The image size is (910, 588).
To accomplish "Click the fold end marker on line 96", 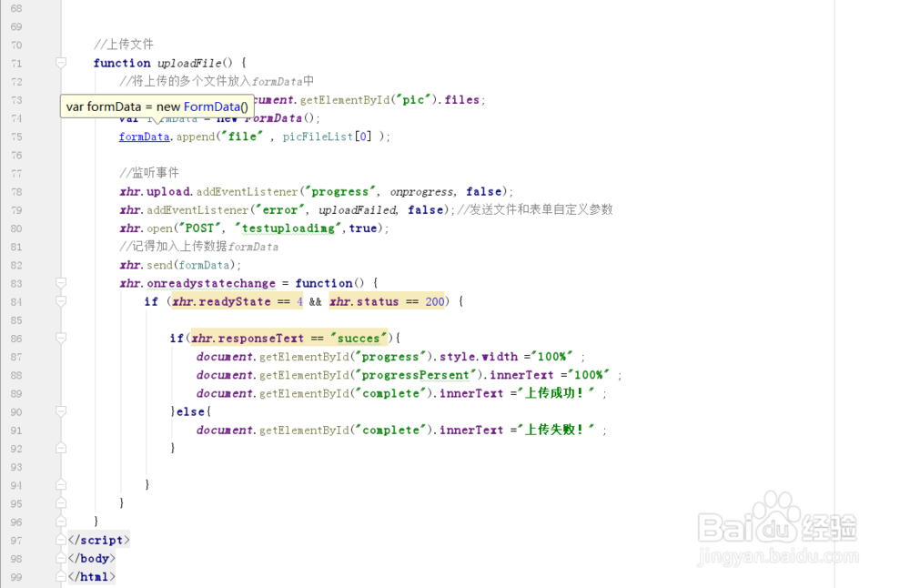I will pos(61,522).
